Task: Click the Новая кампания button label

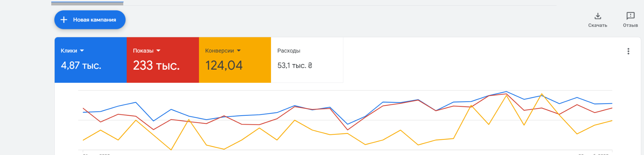Action: click(94, 20)
